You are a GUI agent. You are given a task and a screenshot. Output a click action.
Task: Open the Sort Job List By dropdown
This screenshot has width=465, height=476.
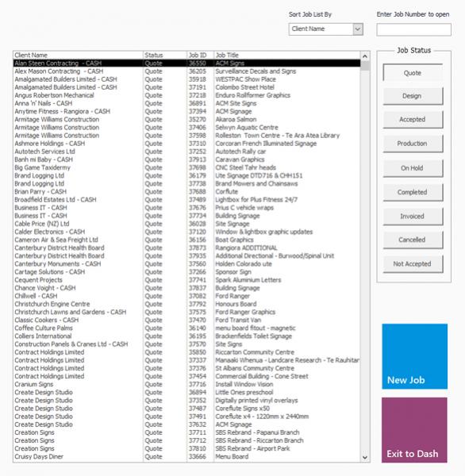[358, 29]
